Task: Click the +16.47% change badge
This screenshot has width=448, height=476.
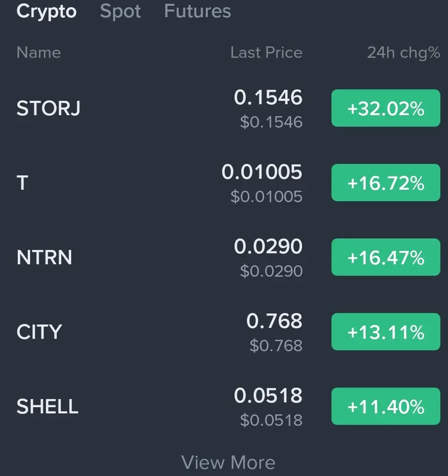Action: click(385, 258)
